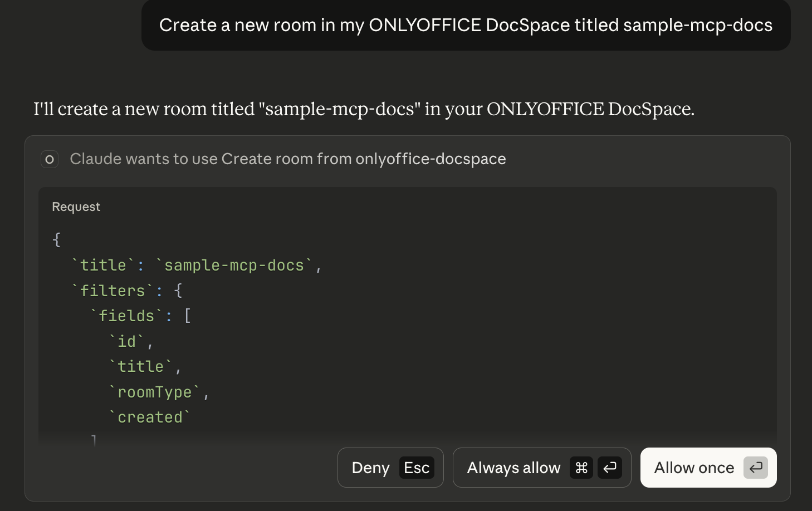Screen dimensions: 812x511
Task: Click the Esc key badge on Deny
Action: pyautogui.click(x=417, y=468)
